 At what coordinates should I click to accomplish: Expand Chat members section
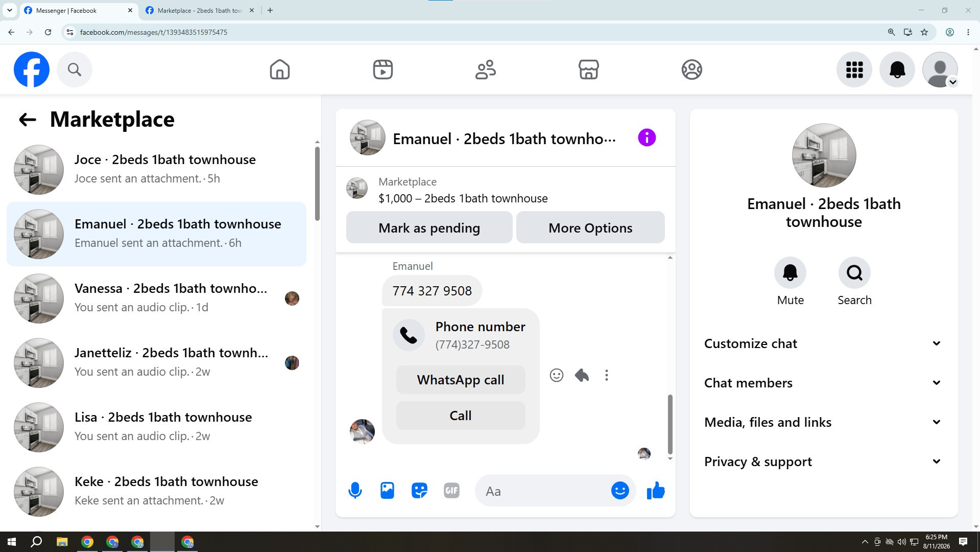[823, 383]
